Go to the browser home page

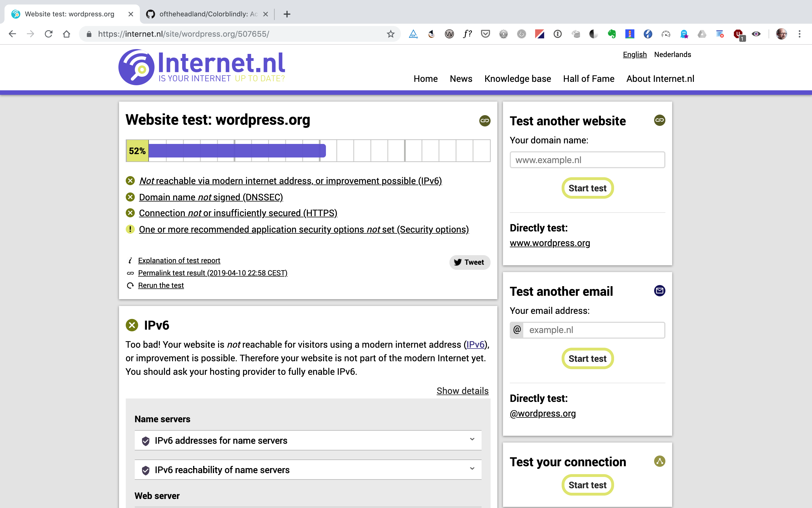67,34
